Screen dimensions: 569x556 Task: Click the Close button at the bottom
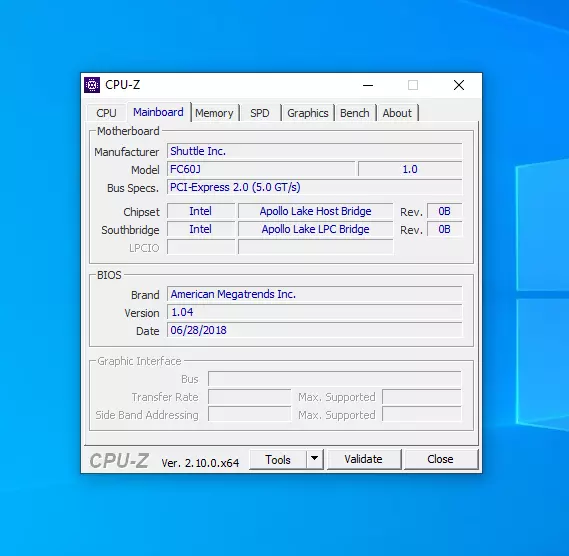440,459
